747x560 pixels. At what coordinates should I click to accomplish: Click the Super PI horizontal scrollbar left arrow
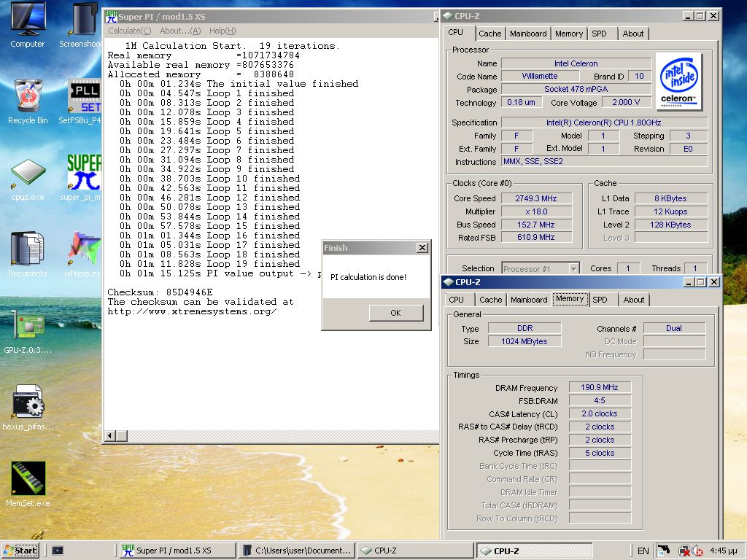click(x=110, y=435)
